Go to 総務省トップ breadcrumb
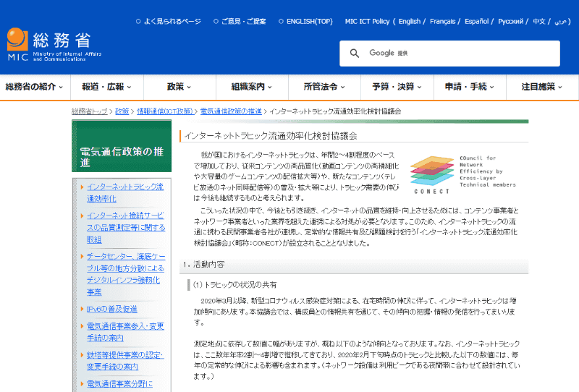This screenshot has height=392, width=579. tap(90, 111)
